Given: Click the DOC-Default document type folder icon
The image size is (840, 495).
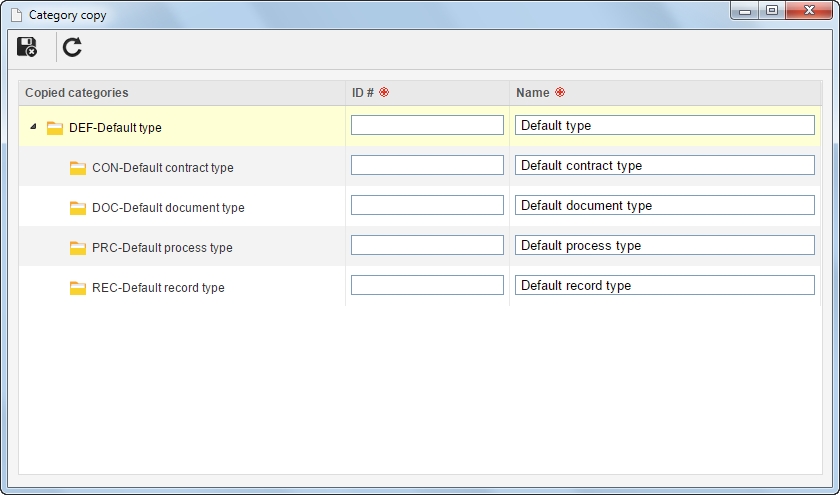Looking at the screenshot, I should (78, 208).
